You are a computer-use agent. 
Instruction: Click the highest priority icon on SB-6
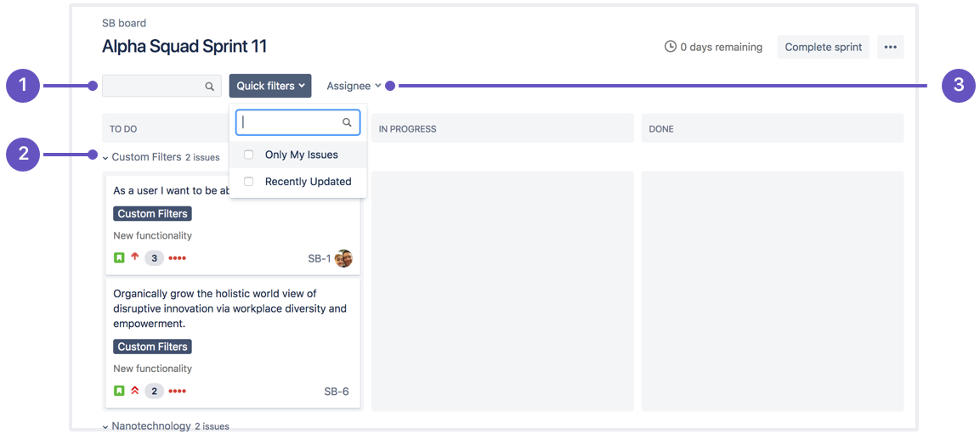pyautogui.click(x=134, y=392)
